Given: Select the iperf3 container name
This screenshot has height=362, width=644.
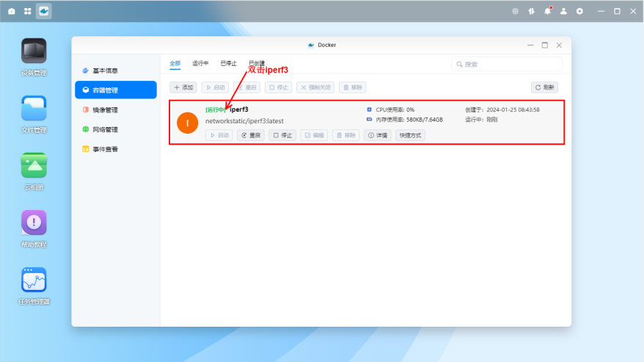Looking at the screenshot, I should coord(238,109).
